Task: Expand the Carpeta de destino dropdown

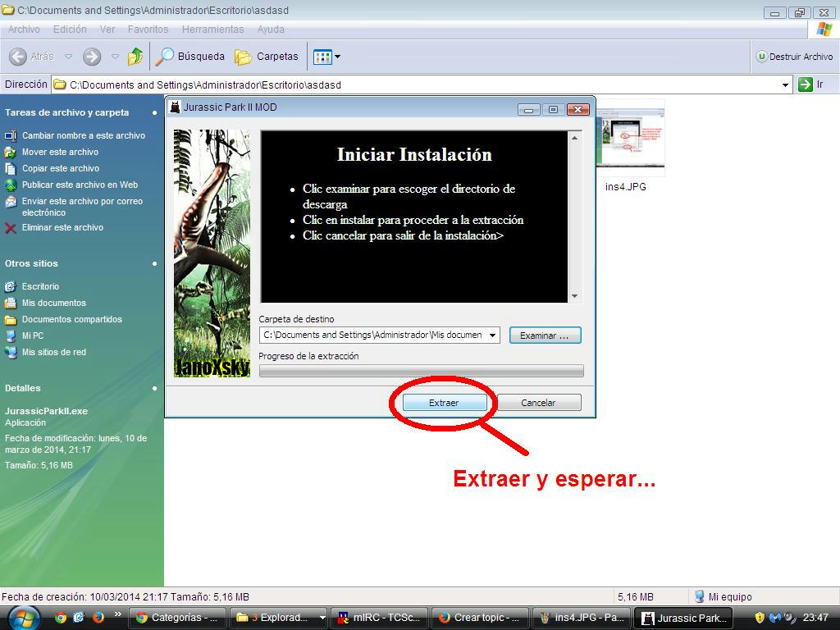Action: (x=492, y=336)
